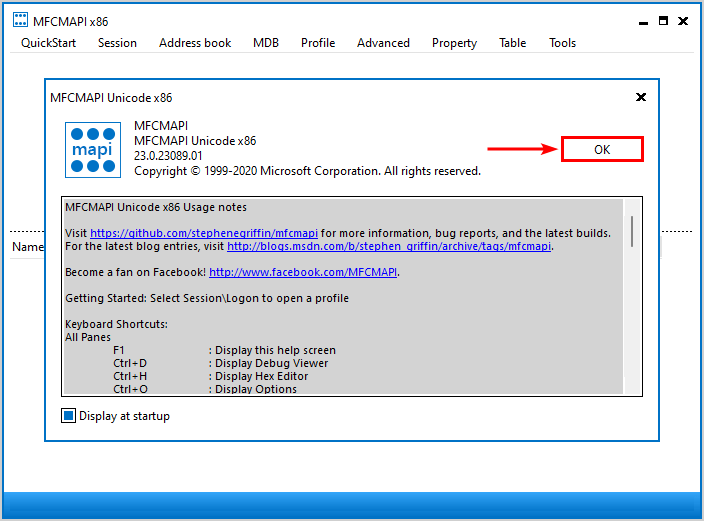Screen dimensions: 704x521
Task: Open the facebook.com/MFCMAPI link
Action: (303, 272)
